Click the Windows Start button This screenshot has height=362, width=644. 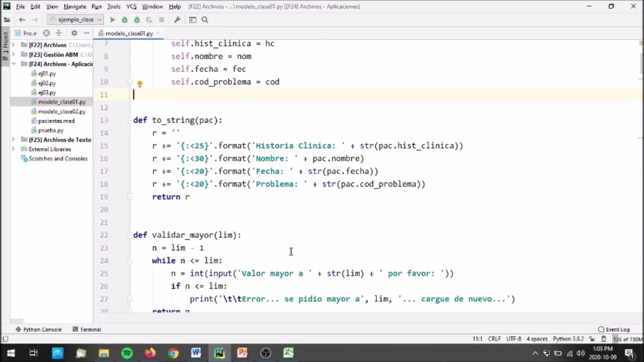pyautogui.click(x=11, y=353)
